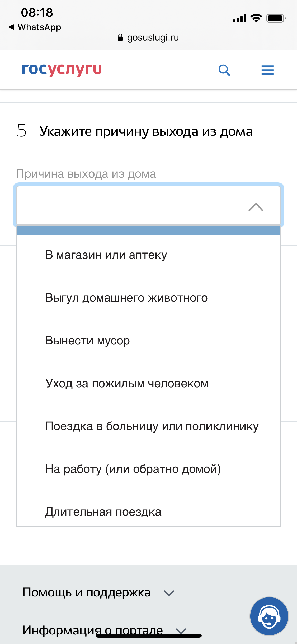Select "Уход за пожилым человеком"
This screenshot has width=297, height=644.
127,384
